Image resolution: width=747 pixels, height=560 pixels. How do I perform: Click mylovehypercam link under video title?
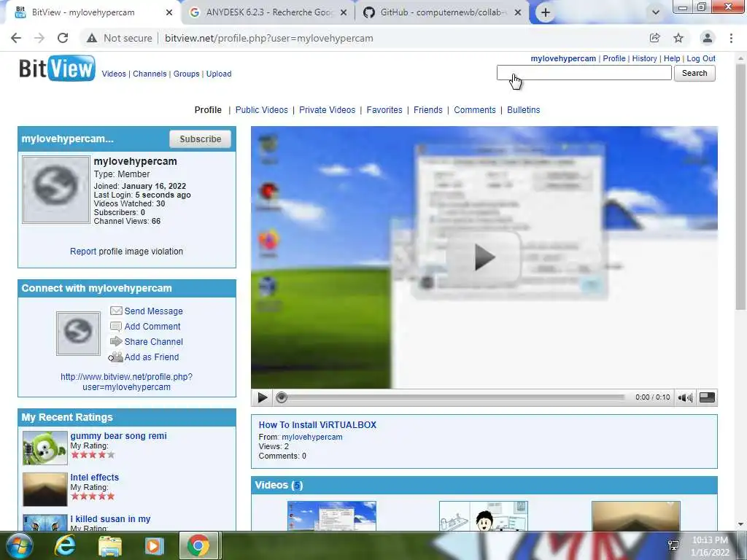312,437
